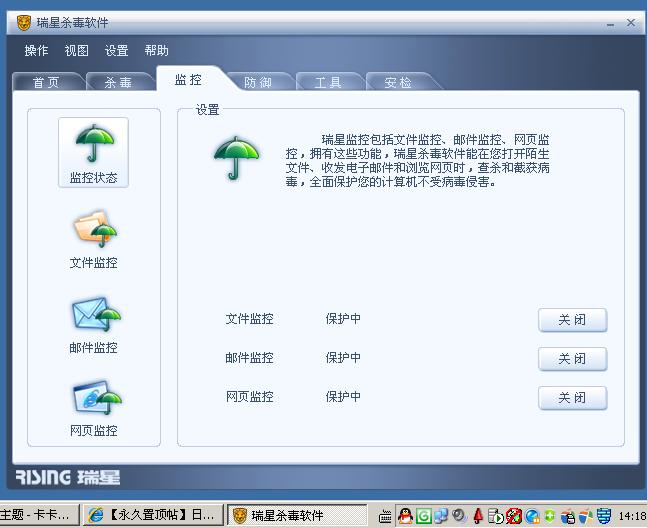Minimize the 瑞星杀毒软件 window
The height and width of the screenshot is (528, 647).
pos(611,24)
